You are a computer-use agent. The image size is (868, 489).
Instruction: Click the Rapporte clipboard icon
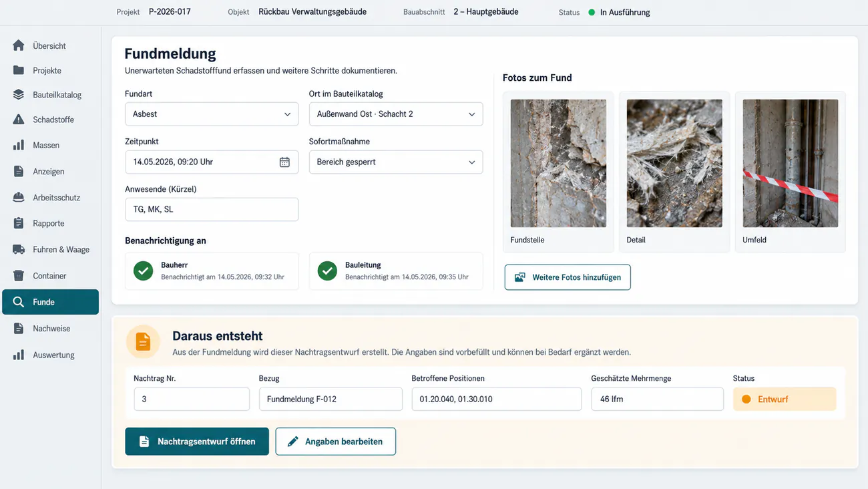(19, 223)
